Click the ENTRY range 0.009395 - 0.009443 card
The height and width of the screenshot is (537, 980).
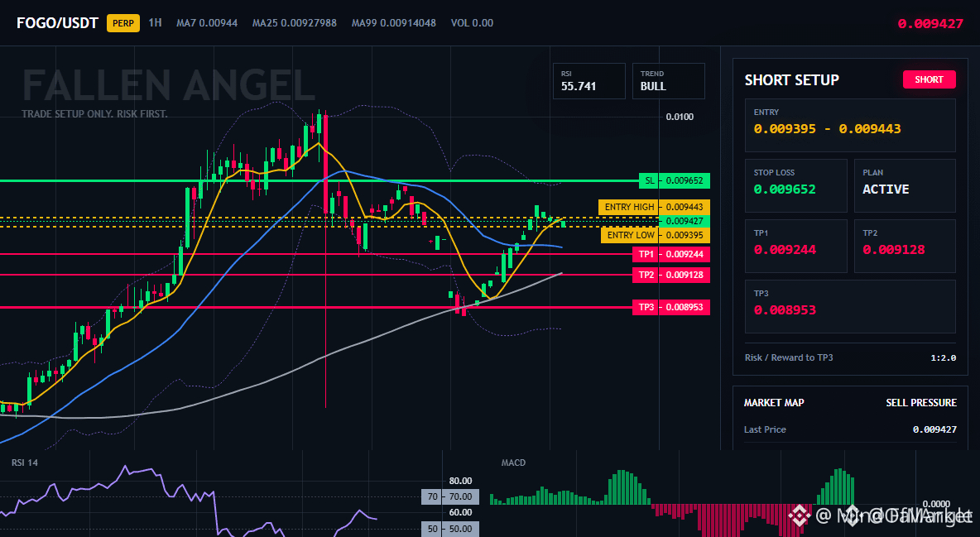tap(850, 125)
